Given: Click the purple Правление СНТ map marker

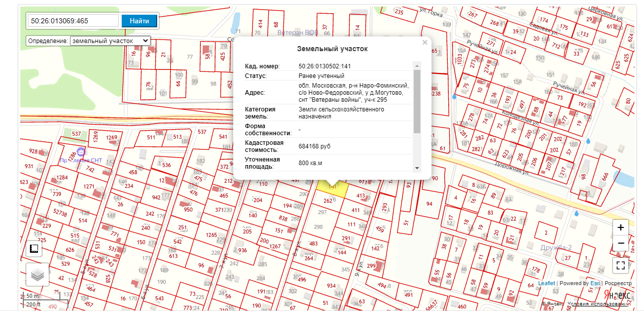Looking at the screenshot, I should (x=82, y=151).
